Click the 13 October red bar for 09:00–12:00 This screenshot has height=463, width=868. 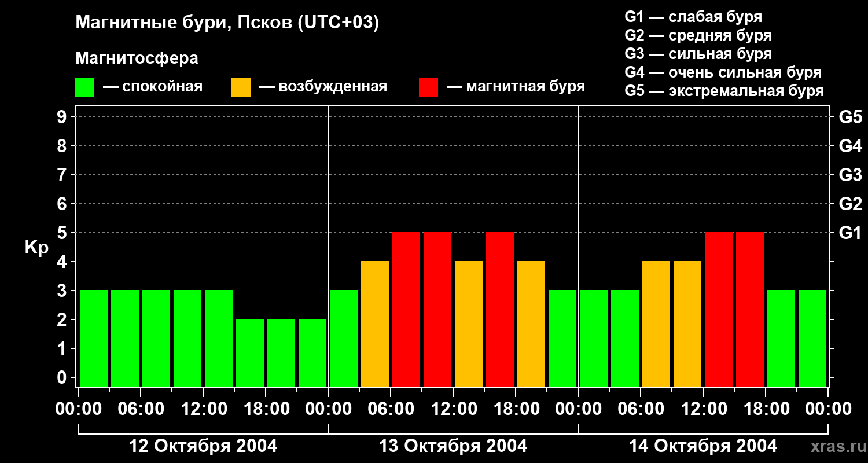click(437, 309)
